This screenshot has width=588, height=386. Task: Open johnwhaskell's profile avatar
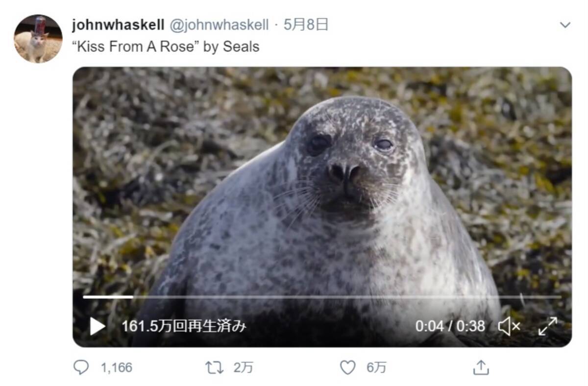click(x=38, y=39)
